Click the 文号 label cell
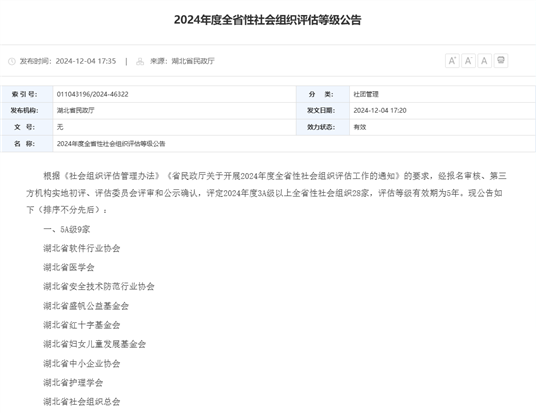536x413 pixels. (x=27, y=127)
